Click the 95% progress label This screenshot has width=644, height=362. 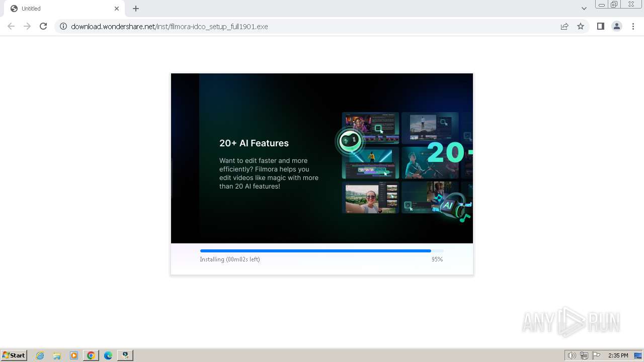(x=437, y=259)
